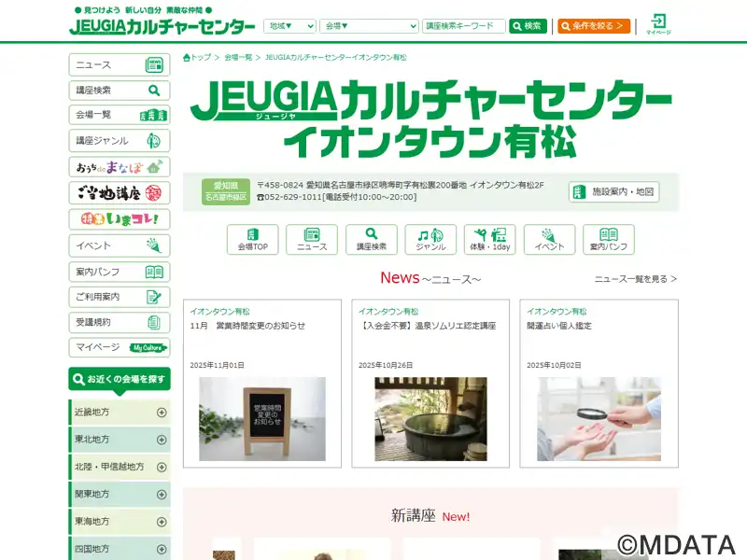Open 案内パンフ in the left sidebar
Screen dimensions: 747x560
coord(120,272)
